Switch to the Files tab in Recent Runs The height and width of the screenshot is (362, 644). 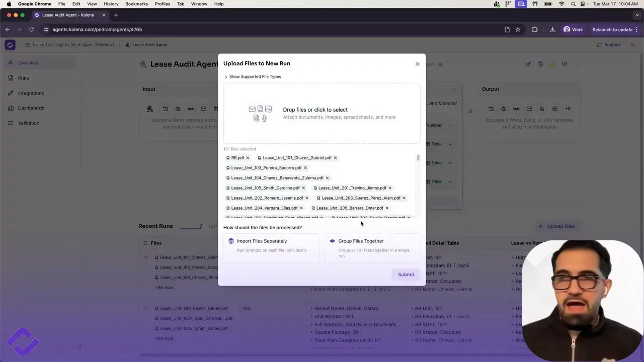click(156, 243)
